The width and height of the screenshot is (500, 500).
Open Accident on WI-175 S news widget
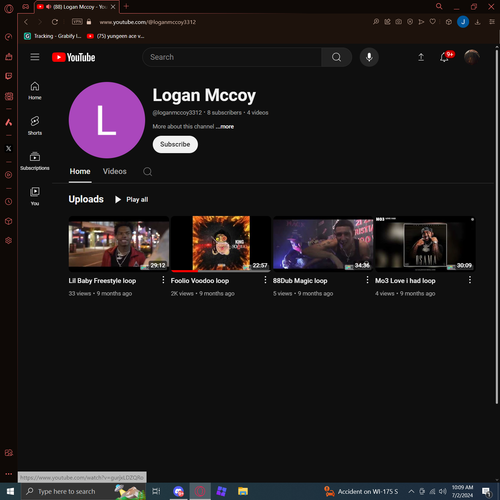[361, 491]
